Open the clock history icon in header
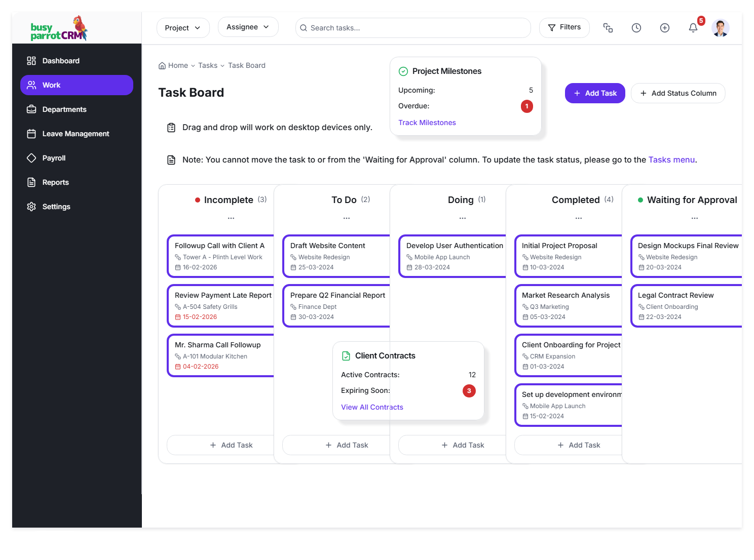The image size is (754, 560). pos(636,28)
